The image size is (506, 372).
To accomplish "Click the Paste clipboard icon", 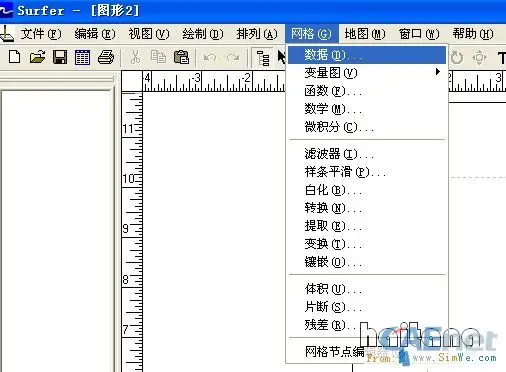I will coord(182,57).
